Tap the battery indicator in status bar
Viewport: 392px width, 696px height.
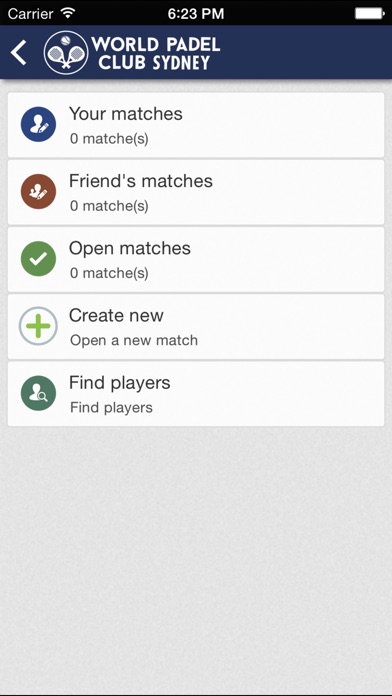pyautogui.click(x=370, y=13)
